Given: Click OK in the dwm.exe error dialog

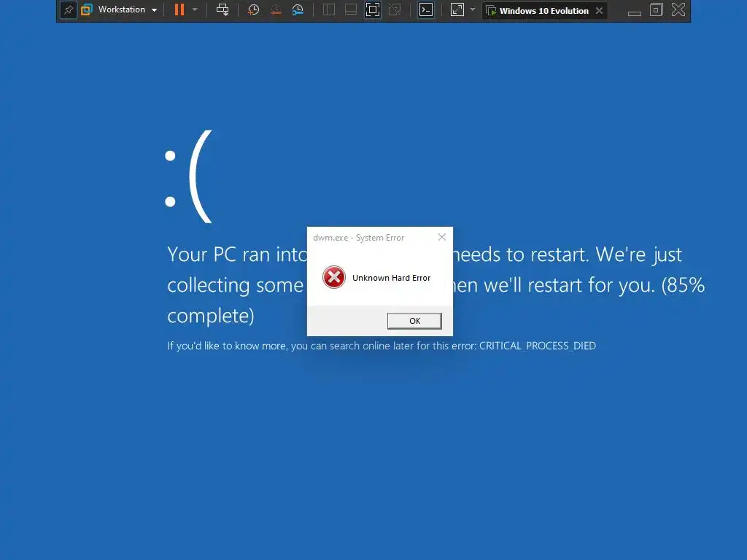Looking at the screenshot, I should coord(414,321).
